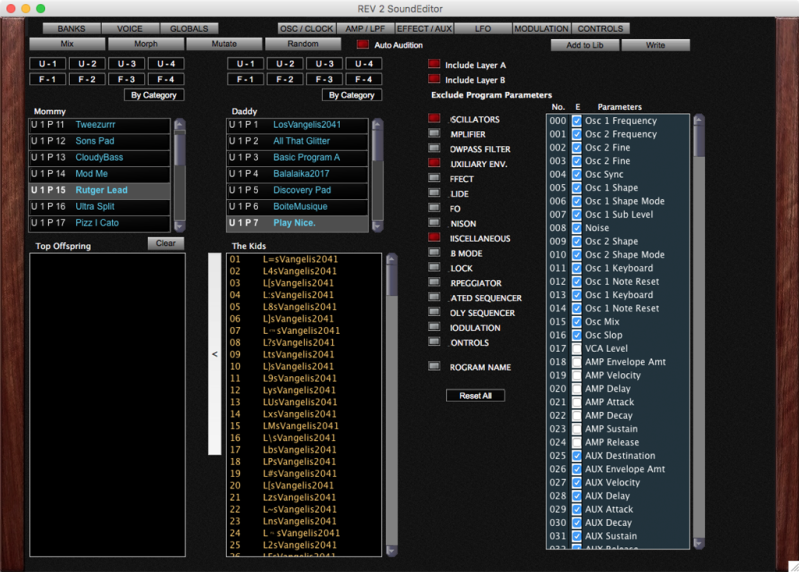This screenshot has width=800, height=572.
Task: Select the F - 3 bank above the Mommy list
Action: [x=127, y=79]
